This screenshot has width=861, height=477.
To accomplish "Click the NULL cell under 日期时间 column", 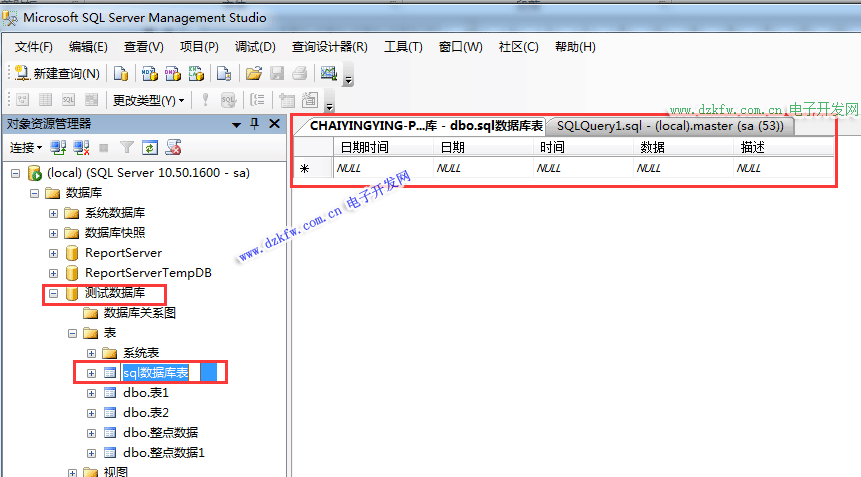I will click(x=381, y=169).
